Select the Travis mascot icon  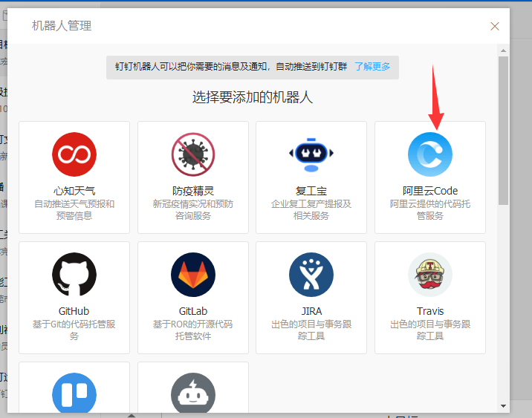click(429, 275)
